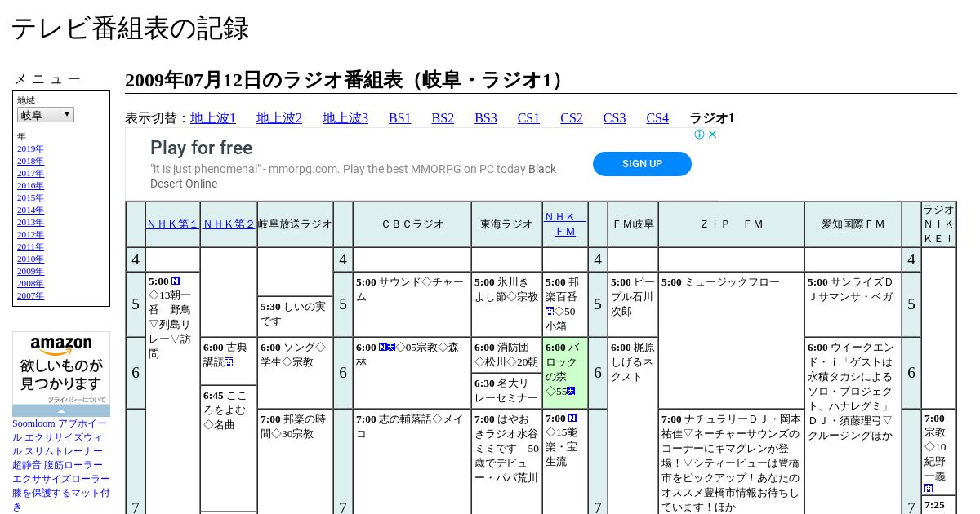Switch to 地上波1 listings
This screenshot has width=980, height=514.
coord(213,118)
